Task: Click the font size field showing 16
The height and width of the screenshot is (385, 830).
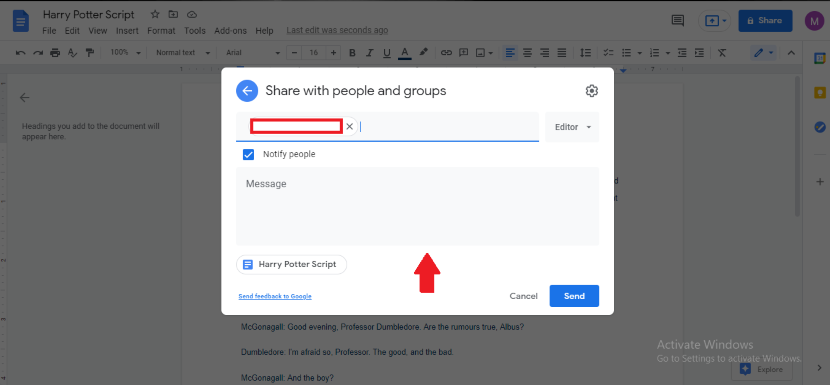Action: click(x=314, y=52)
